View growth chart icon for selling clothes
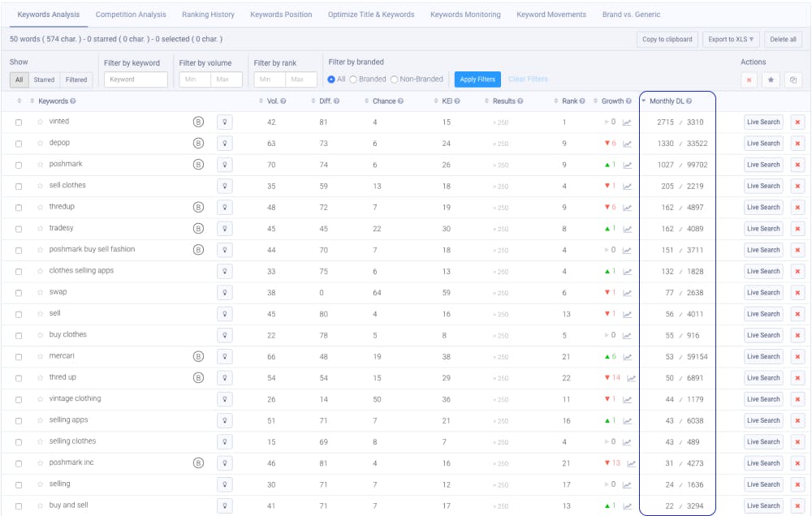This screenshot has width=812, height=516. pos(627,442)
